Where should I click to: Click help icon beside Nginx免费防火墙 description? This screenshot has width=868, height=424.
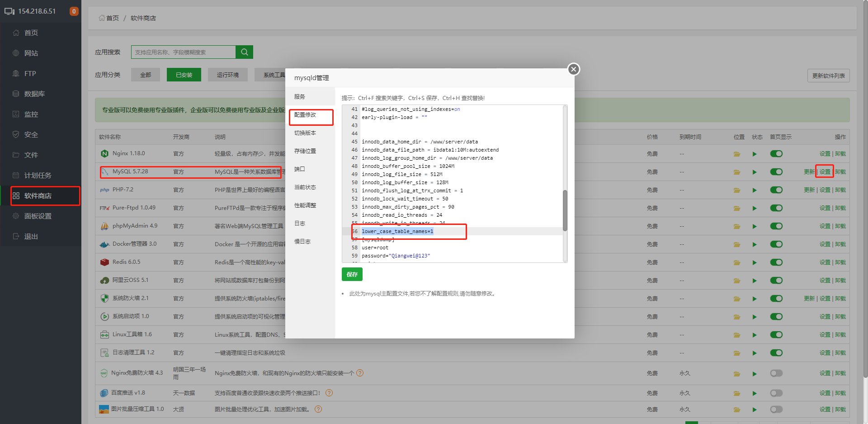tap(360, 373)
